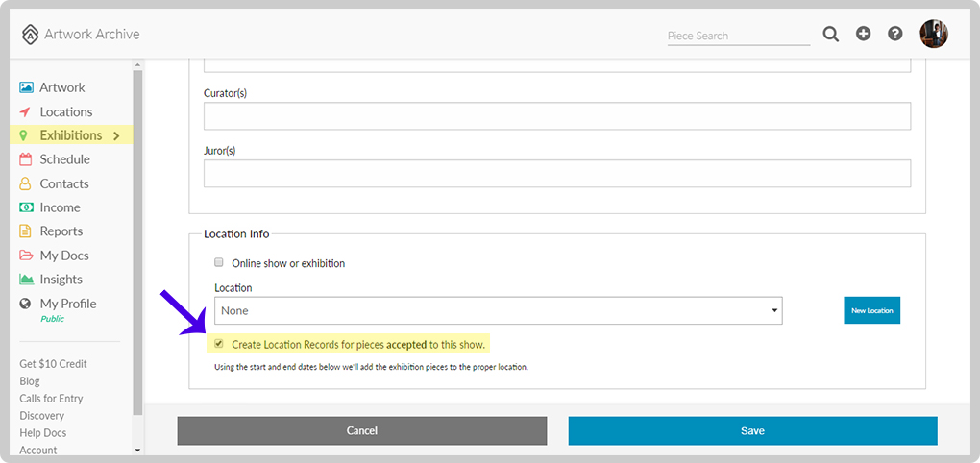Click the Cancel button
This screenshot has width=980, height=463.
(362, 431)
